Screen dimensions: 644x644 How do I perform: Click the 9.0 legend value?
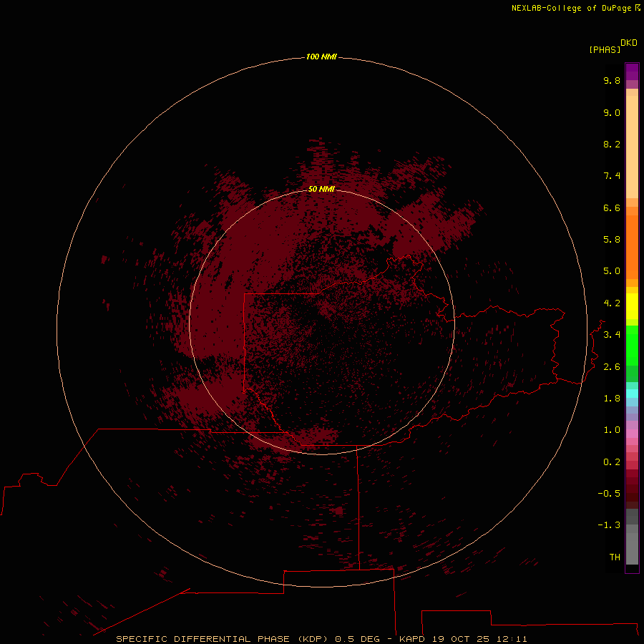pyautogui.click(x=612, y=112)
